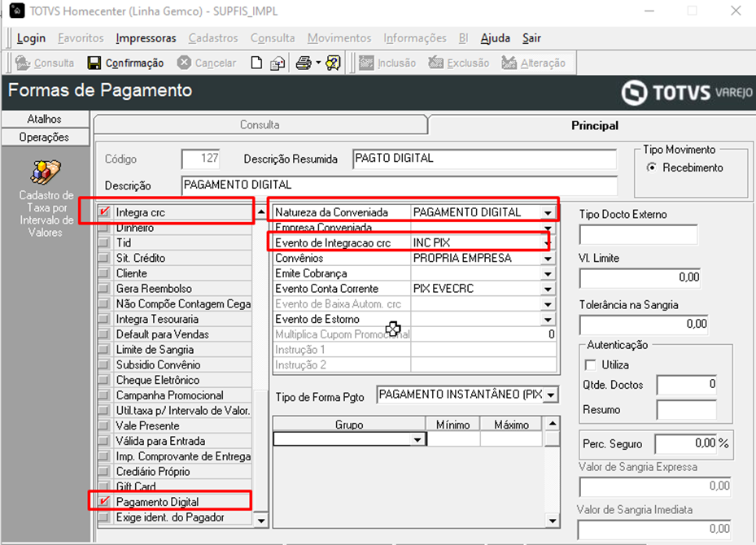Open the Convênios dropdown arrow
The image size is (756, 545).
[548, 259]
